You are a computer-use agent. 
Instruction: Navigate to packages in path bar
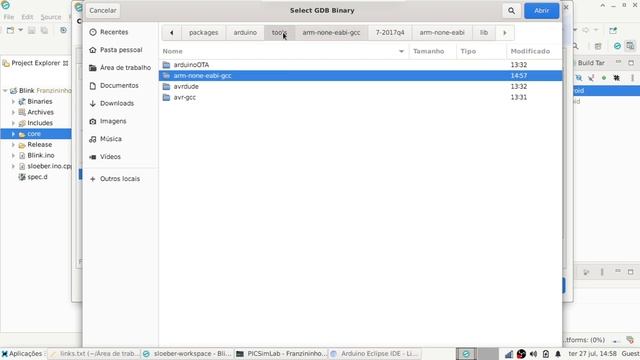(203, 33)
